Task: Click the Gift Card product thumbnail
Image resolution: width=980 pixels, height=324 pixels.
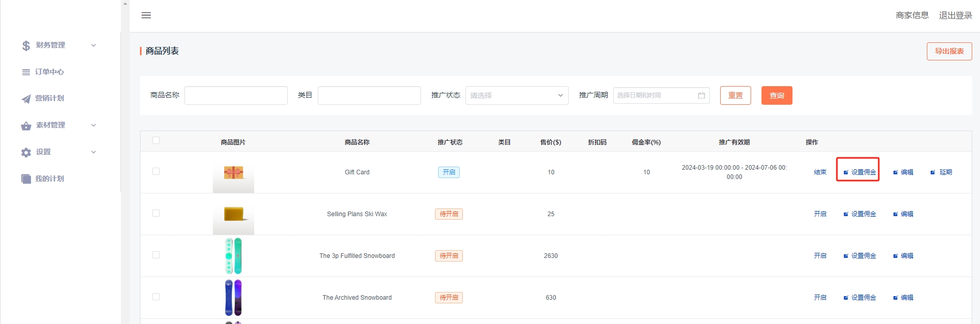Action: 234,173
